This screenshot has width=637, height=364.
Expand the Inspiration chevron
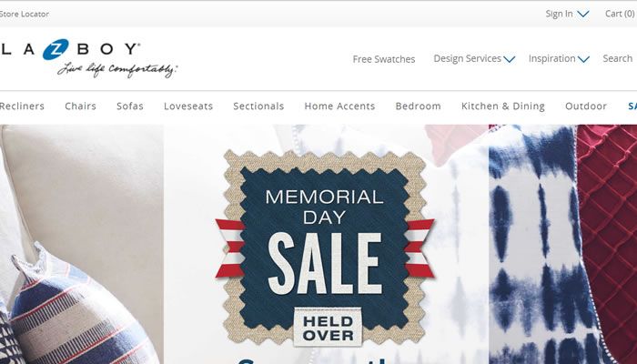coord(583,59)
